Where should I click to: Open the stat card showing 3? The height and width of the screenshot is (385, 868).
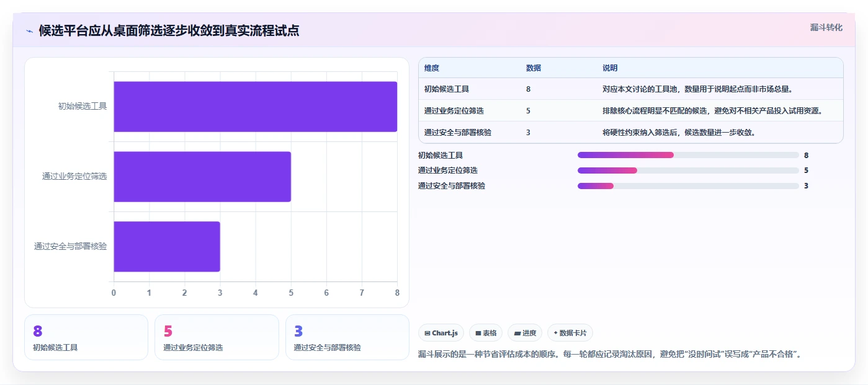pyautogui.click(x=347, y=337)
